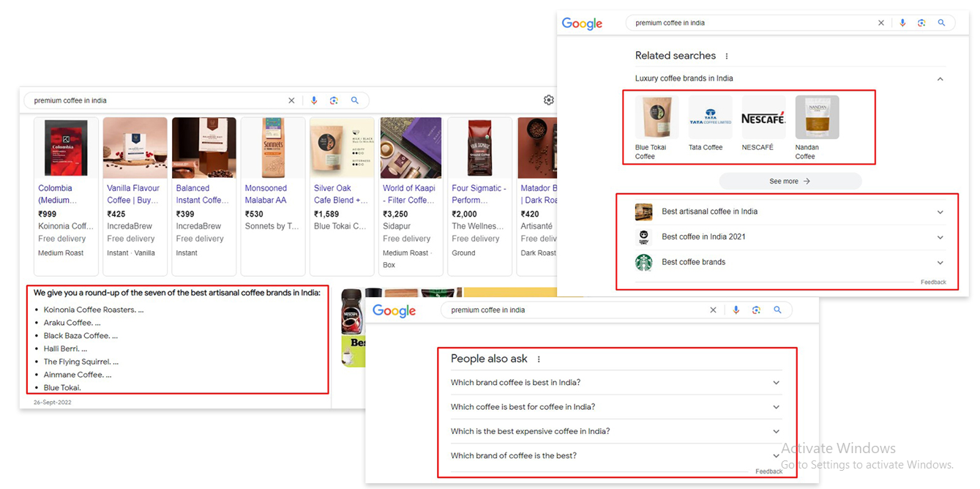This screenshot has height=489, width=980.
Task: Open People also ask three-dot options
Action: tap(539, 359)
